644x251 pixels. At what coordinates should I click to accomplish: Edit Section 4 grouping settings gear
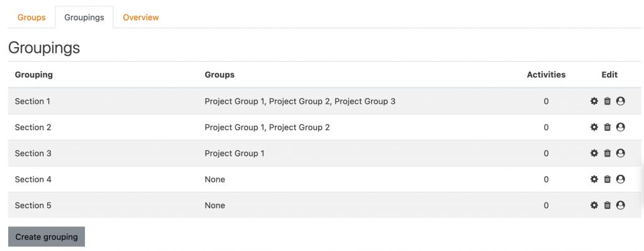(x=594, y=179)
